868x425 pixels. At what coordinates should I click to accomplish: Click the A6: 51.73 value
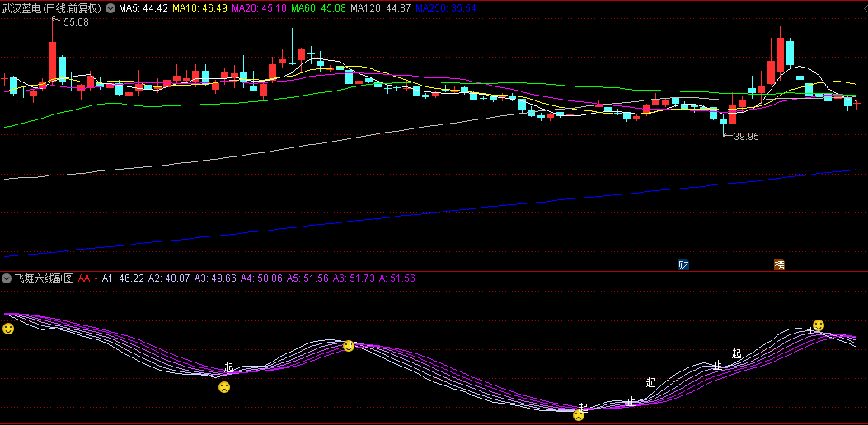354,278
